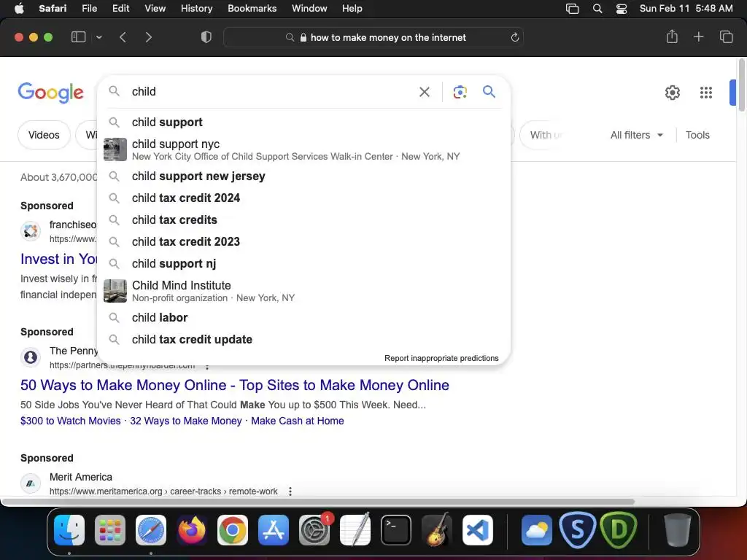Select suggestion "child support nj"
The width and height of the screenshot is (747, 560).
303,264
